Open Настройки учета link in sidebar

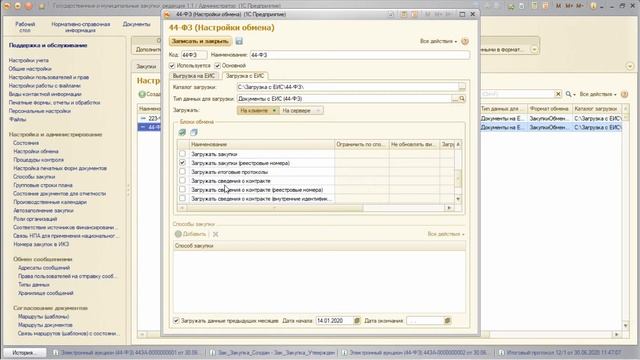point(29,60)
